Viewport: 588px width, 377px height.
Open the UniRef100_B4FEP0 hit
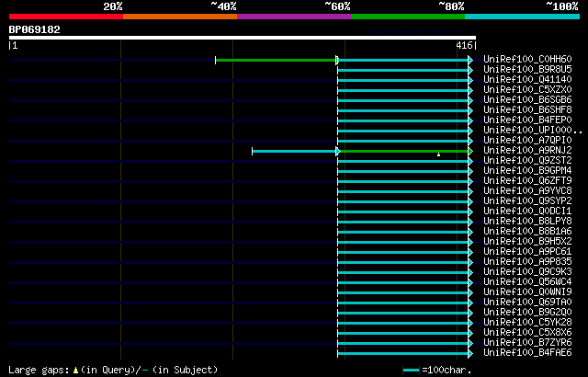527,120
